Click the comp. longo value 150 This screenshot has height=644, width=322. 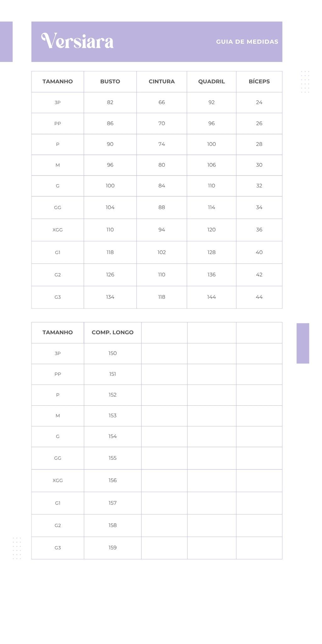point(113,353)
